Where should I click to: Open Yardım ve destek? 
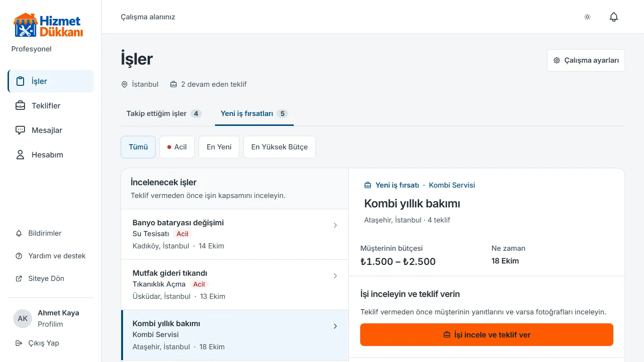51,256
